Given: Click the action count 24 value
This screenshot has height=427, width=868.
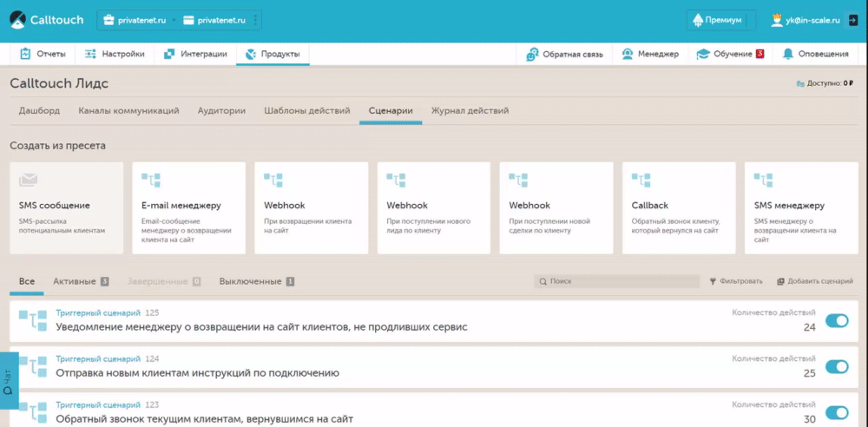Looking at the screenshot, I should point(809,327).
